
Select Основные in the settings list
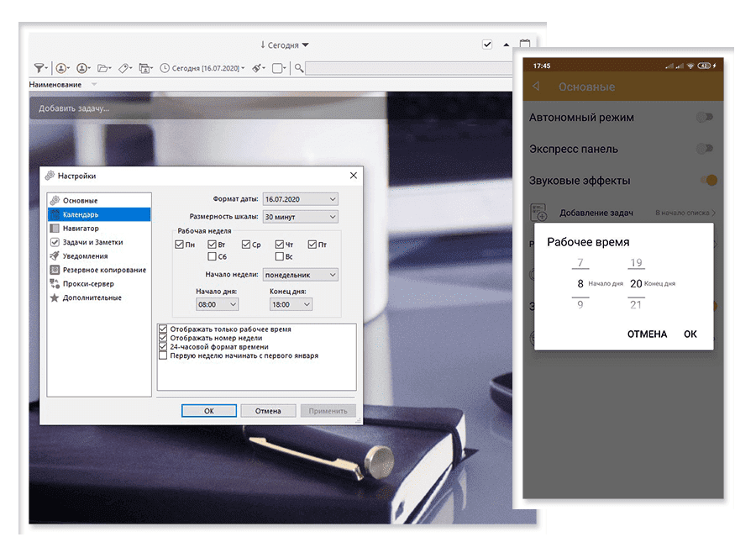tap(99, 200)
